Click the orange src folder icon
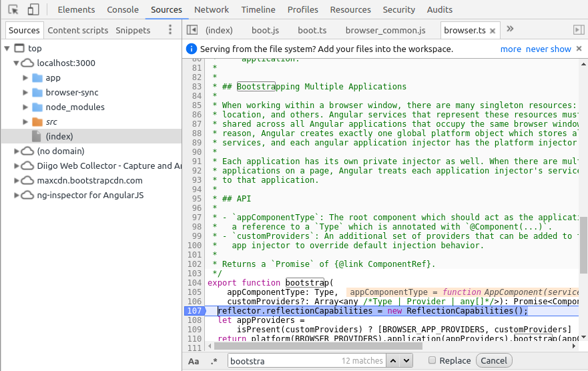This screenshot has width=588, height=371. click(x=37, y=122)
